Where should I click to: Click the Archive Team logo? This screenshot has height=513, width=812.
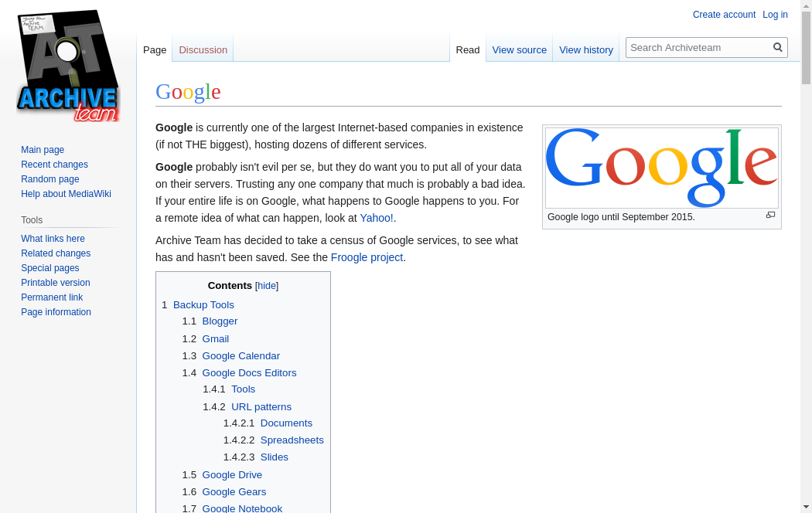68,66
